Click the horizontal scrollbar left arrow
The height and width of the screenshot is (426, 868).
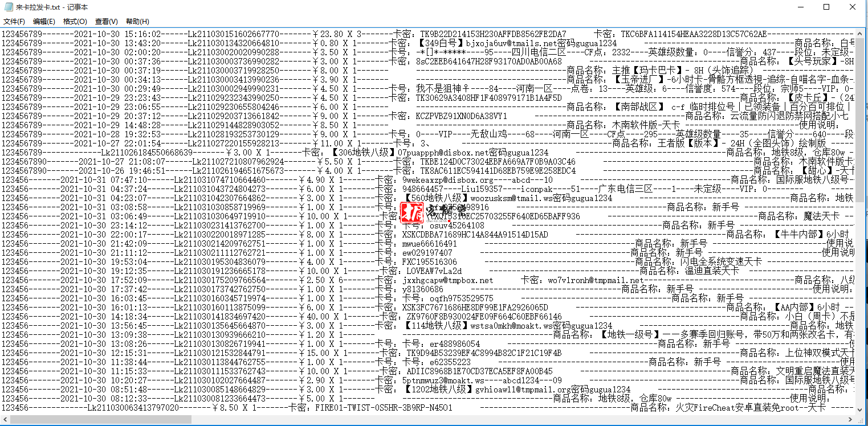5,419
